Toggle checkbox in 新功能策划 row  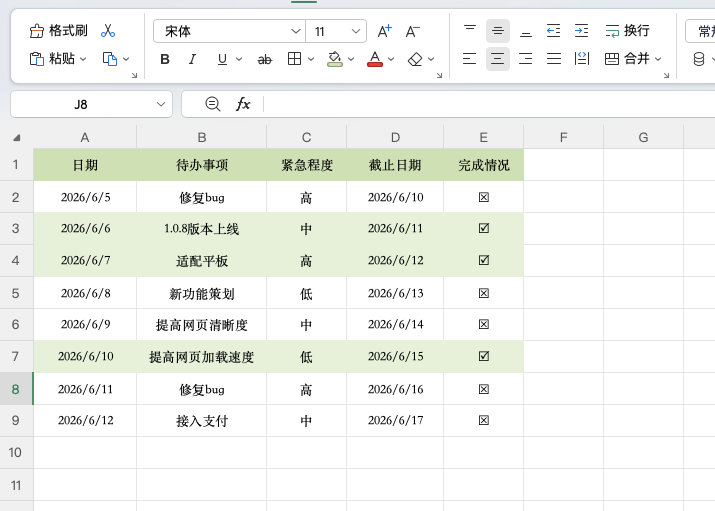click(x=484, y=293)
